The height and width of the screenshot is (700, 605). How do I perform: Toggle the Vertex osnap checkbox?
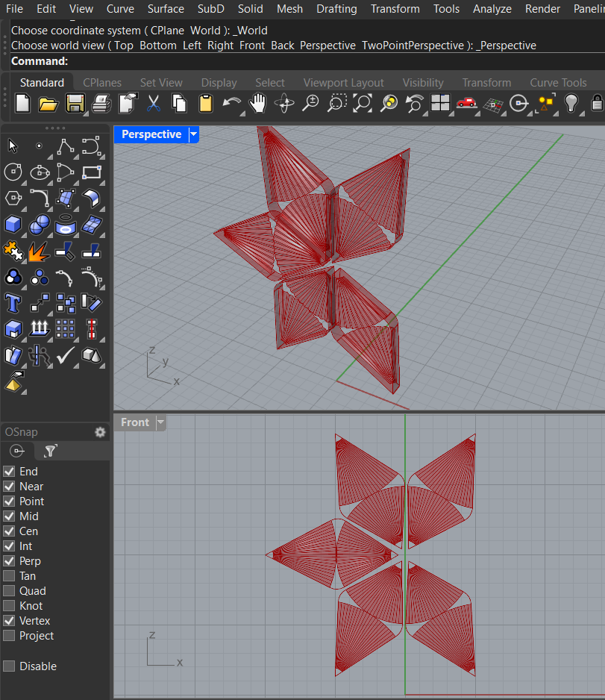coord(9,621)
